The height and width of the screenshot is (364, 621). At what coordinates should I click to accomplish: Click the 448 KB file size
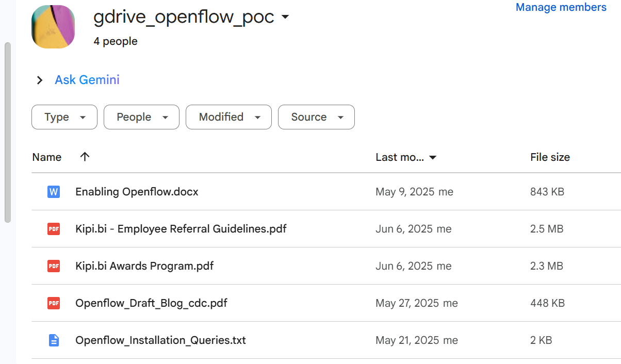547,303
